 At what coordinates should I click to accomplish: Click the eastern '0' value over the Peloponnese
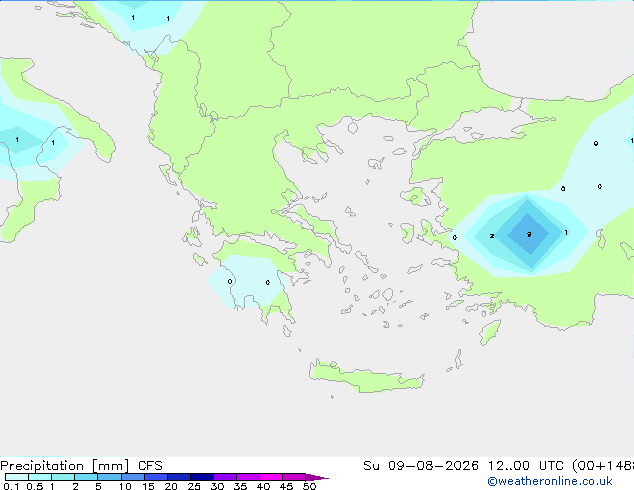(x=267, y=282)
